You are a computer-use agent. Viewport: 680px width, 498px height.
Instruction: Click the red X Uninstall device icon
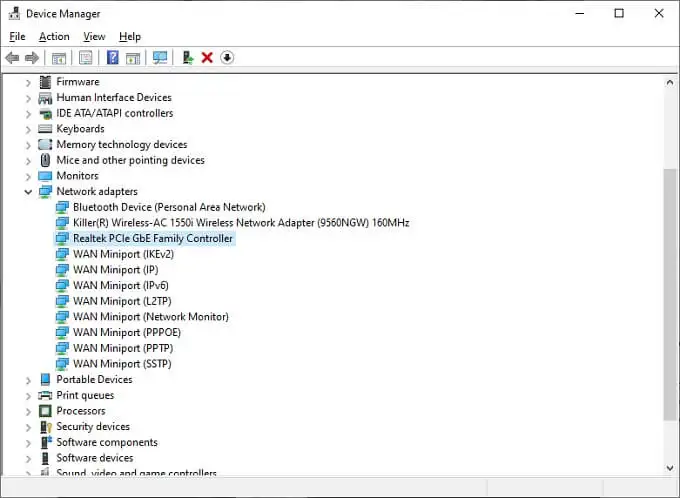(x=207, y=57)
